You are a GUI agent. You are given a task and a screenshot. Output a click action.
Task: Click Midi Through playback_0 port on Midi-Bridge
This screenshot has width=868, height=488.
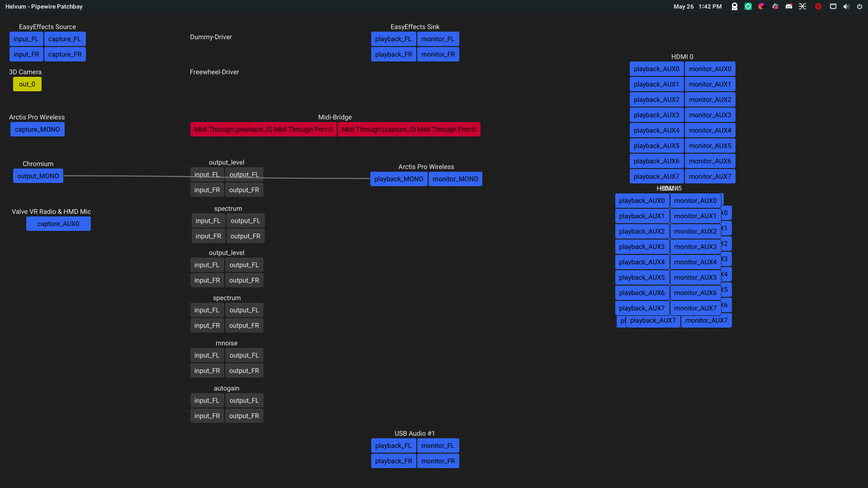264,129
